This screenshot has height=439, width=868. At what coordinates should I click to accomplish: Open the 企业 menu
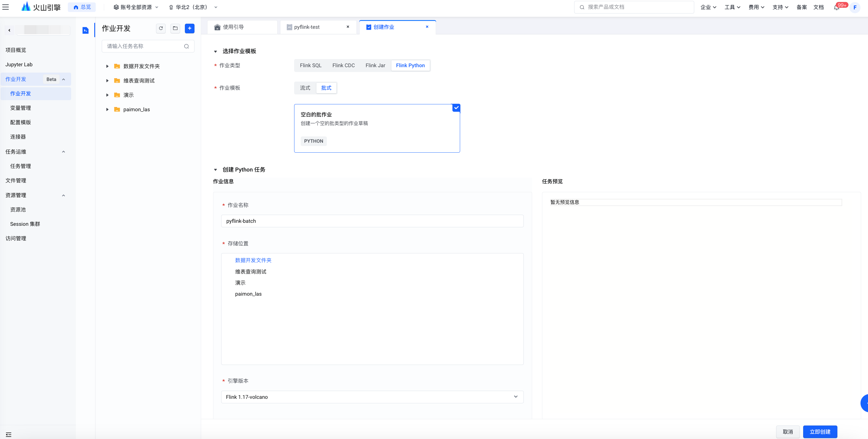coord(708,7)
